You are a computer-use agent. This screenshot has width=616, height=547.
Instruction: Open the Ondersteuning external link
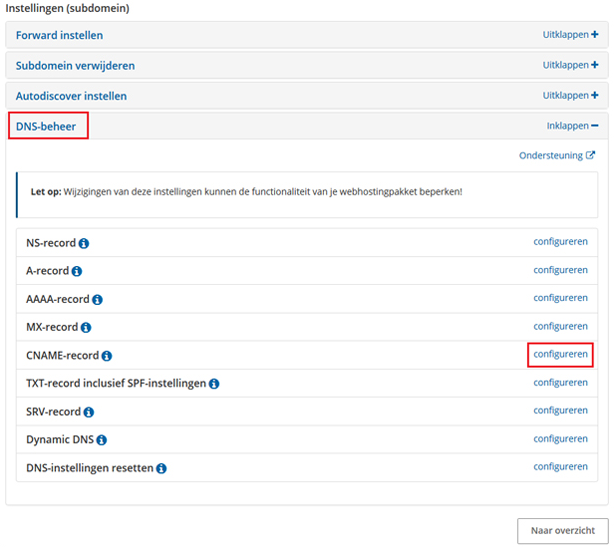click(x=556, y=156)
